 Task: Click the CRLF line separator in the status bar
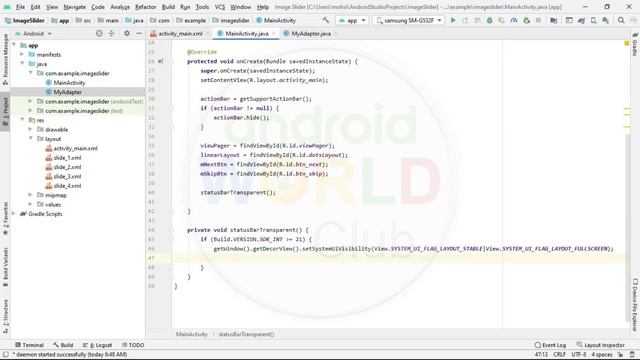pyautogui.click(x=559, y=354)
